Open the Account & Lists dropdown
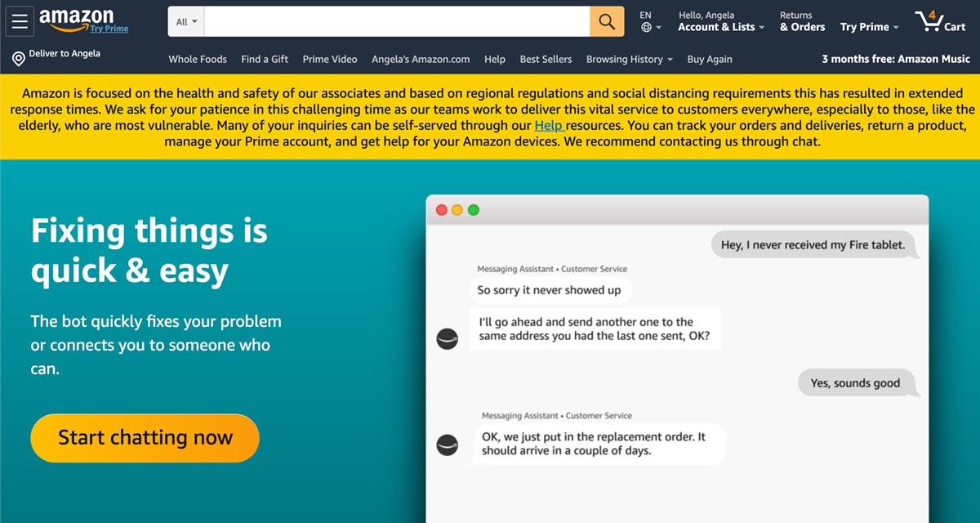This screenshot has width=980, height=523. (721, 27)
